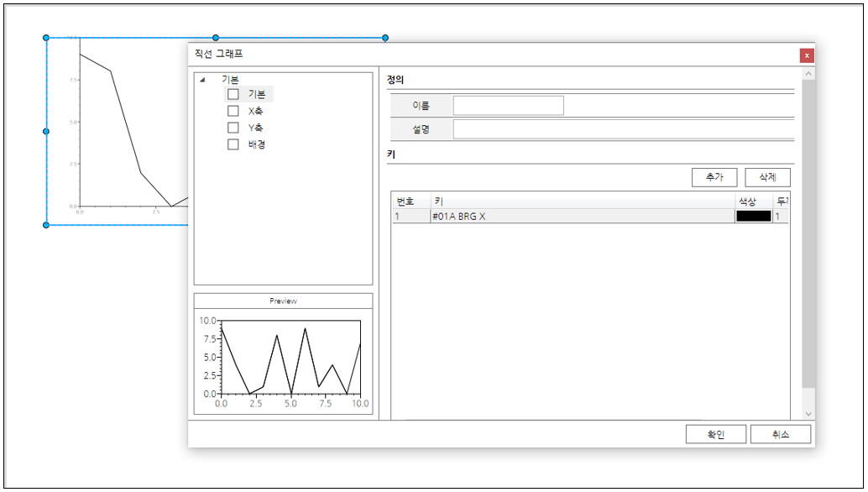Cancel with the 취소 button
The width and height of the screenshot is (868, 492).
[781, 434]
